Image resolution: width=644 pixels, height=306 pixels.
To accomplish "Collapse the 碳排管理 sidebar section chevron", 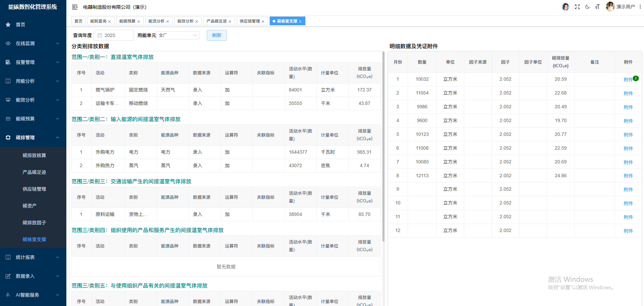I will coord(57,137).
